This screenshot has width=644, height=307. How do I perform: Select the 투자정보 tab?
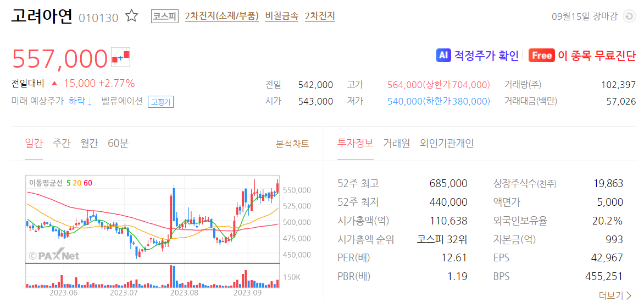coord(356,144)
